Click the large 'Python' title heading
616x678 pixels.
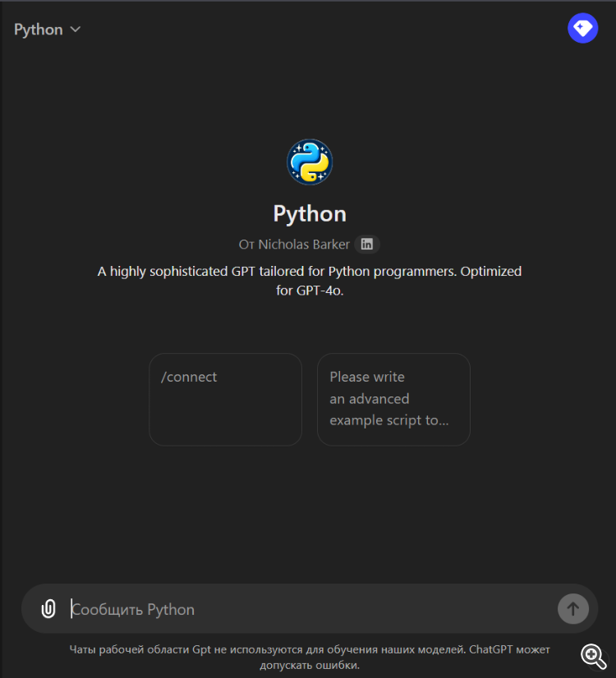(310, 213)
